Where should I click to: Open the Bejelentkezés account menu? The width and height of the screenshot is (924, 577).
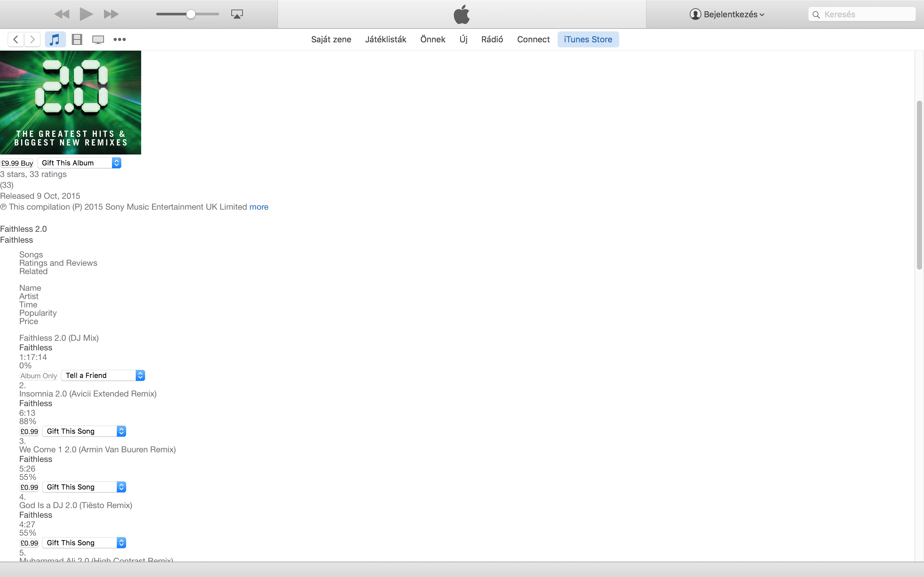(727, 14)
